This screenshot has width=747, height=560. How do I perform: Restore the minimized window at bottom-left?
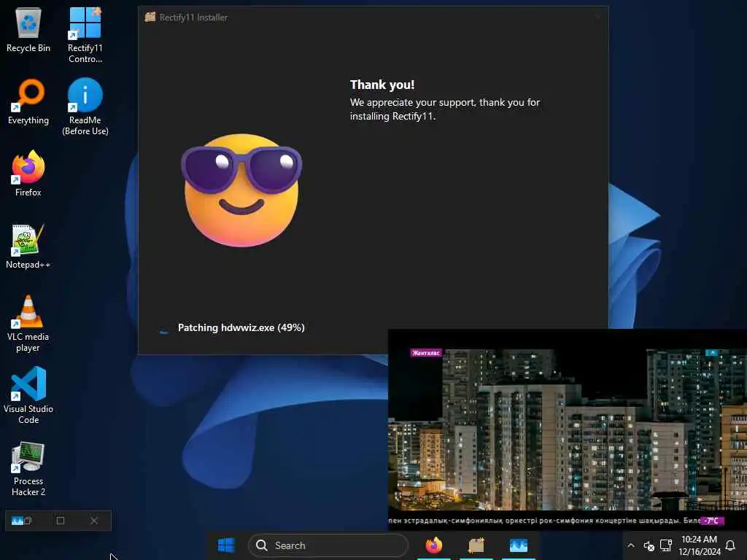(27, 521)
